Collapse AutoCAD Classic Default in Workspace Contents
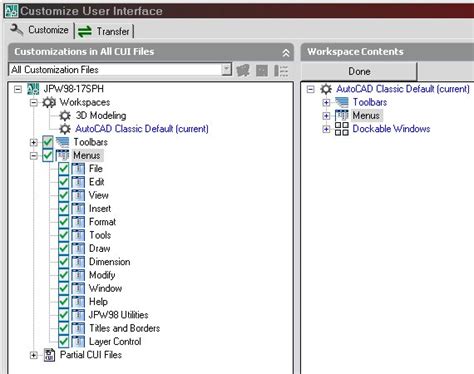The image size is (474, 374). click(x=311, y=89)
